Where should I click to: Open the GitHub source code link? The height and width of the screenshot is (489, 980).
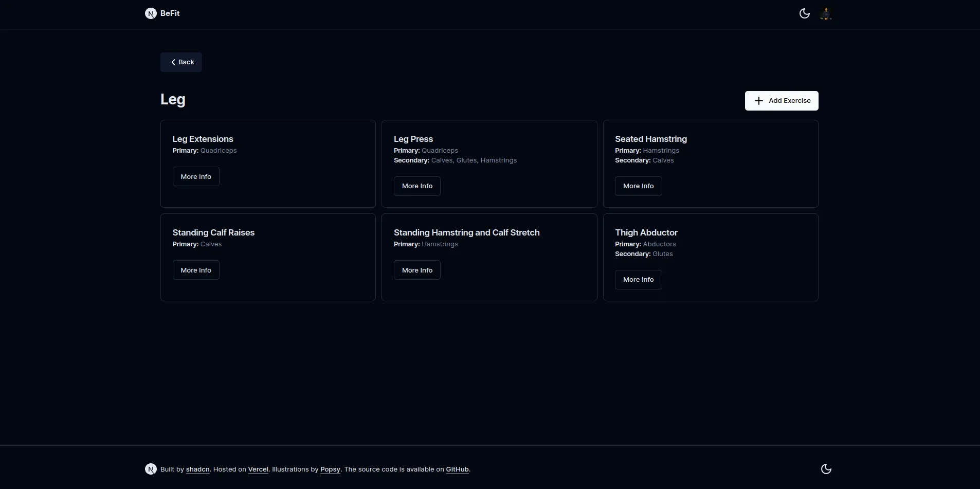[x=457, y=469]
